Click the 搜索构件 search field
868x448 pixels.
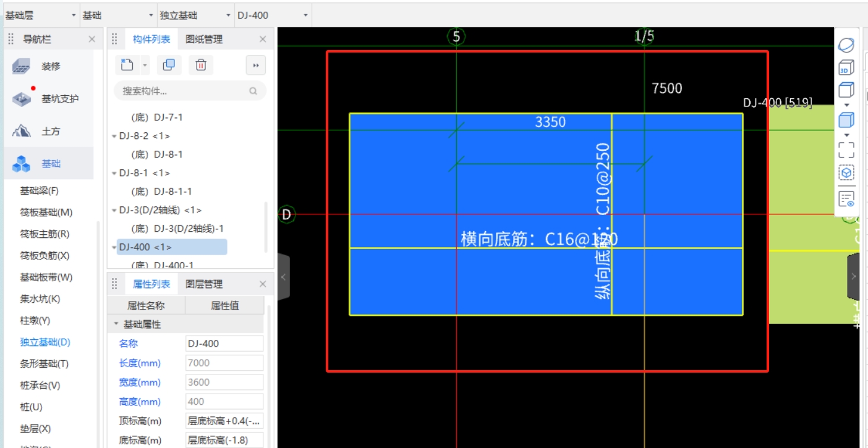coord(190,91)
